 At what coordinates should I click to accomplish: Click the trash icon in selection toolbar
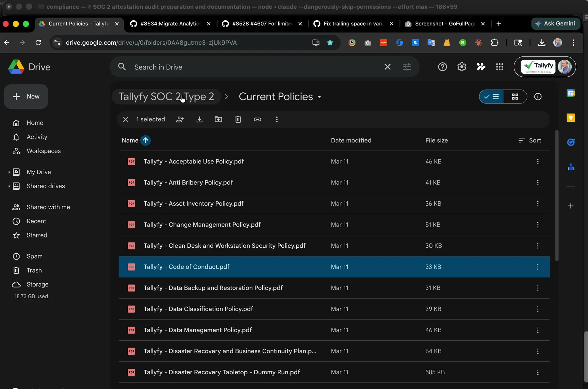pyautogui.click(x=238, y=119)
